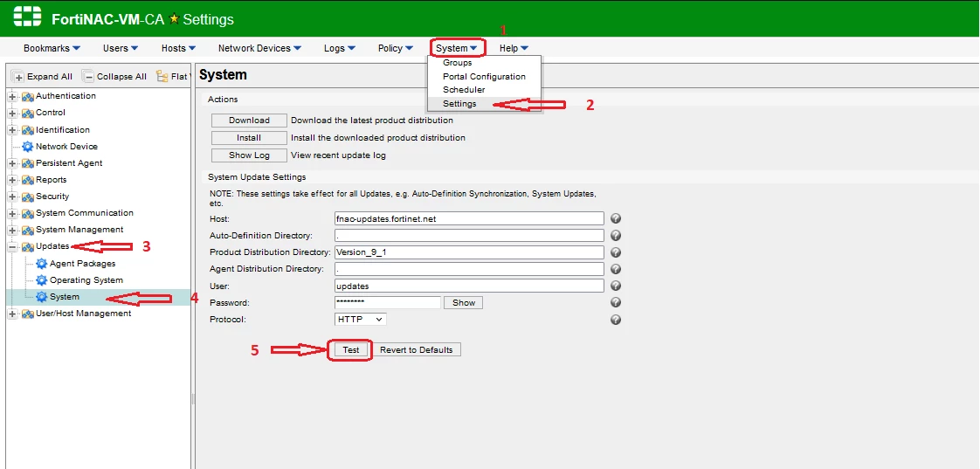
Task: Click the Show password button
Action: [x=463, y=303]
